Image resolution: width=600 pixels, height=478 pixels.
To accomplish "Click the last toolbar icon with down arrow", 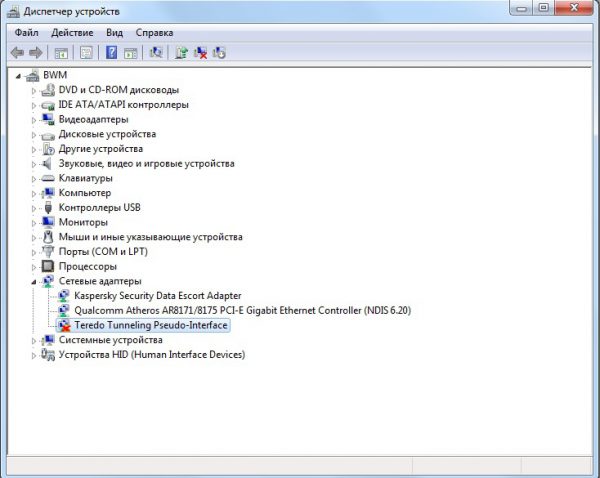I will coord(219,52).
